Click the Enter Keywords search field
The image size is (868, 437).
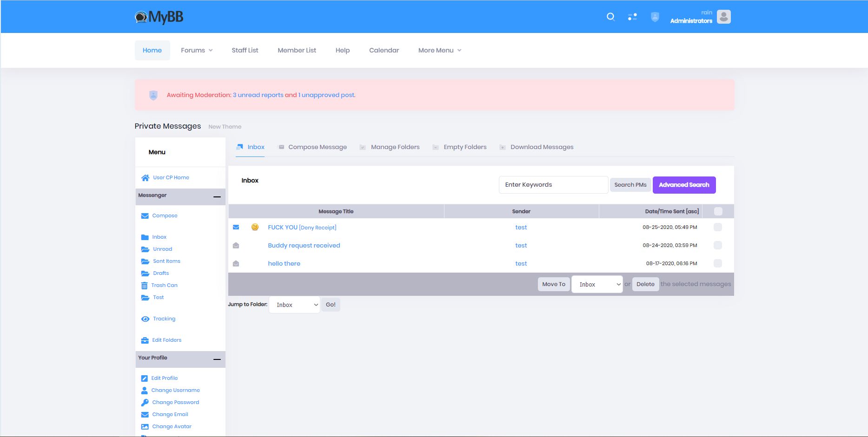(x=553, y=185)
